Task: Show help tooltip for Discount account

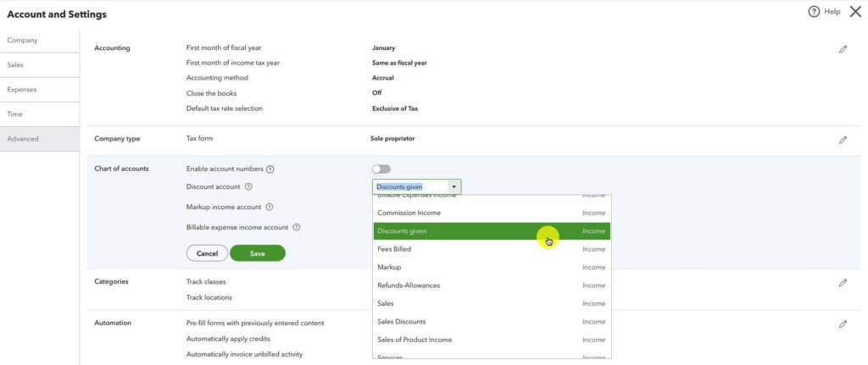Action: click(x=248, y=187)
